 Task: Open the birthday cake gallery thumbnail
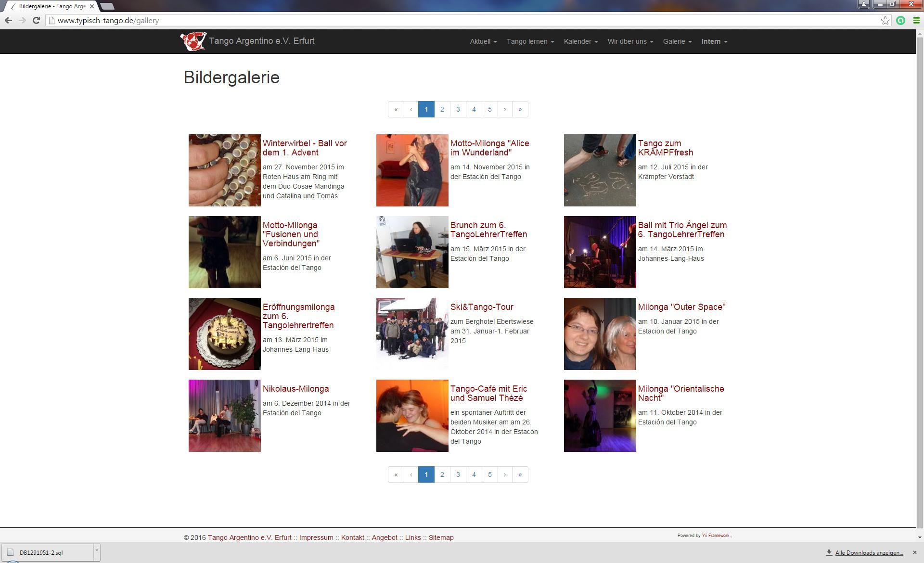coord(224,334)
